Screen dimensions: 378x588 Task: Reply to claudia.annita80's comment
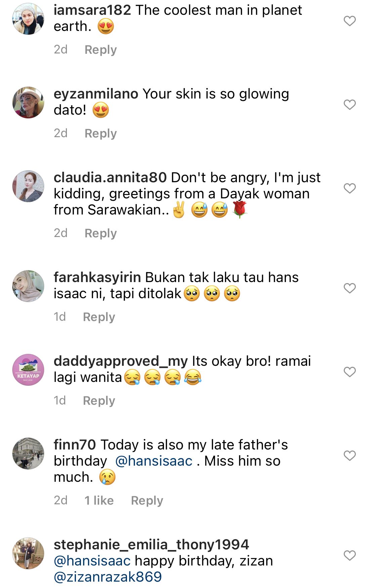[100, 233]
